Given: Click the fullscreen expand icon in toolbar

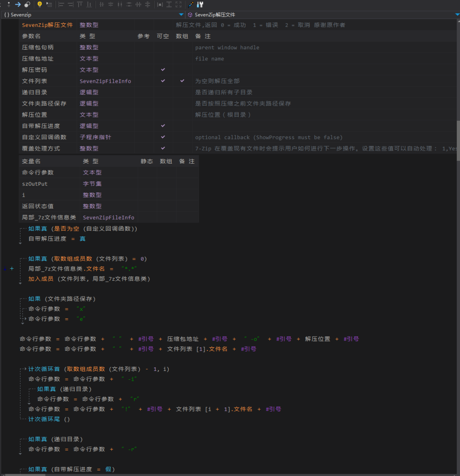Looking at the screenshot, I should (179, 5).
